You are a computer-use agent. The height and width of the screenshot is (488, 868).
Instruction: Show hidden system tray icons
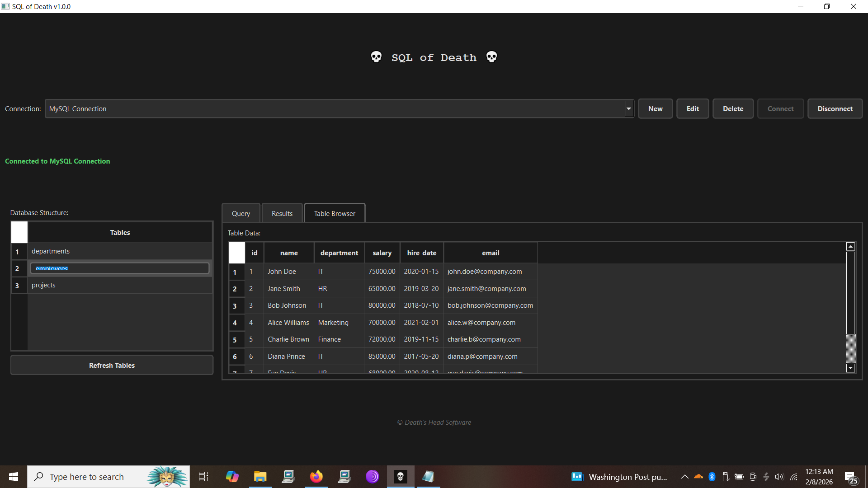[684, 477]
